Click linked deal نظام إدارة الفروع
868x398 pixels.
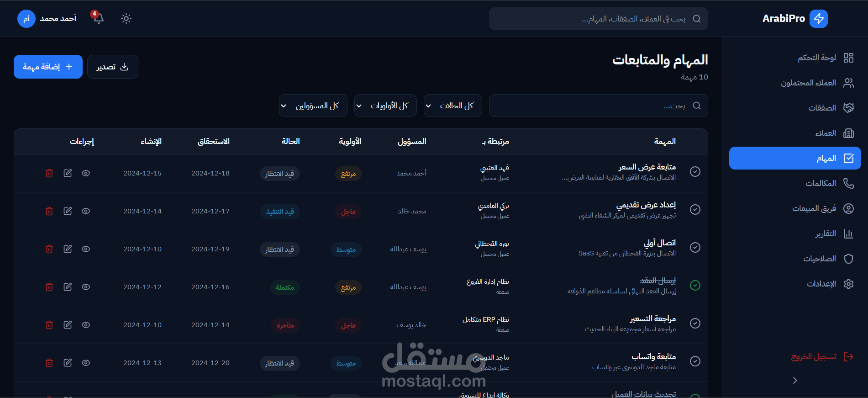pyautogui.click(x=488, y=281)
